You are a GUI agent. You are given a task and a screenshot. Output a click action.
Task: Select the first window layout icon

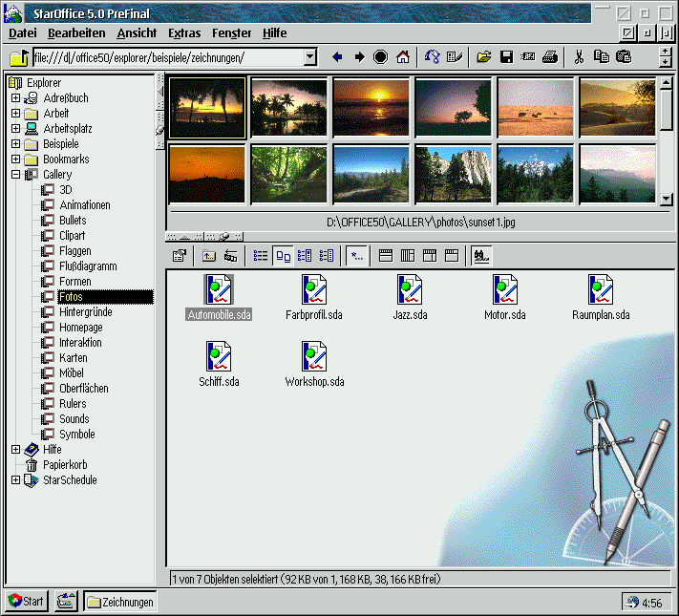click(x=386, y=256)
